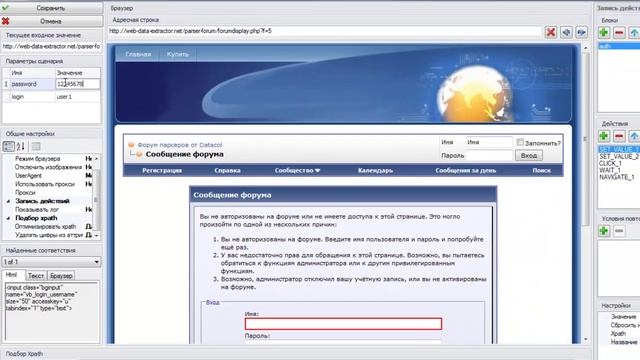Select the Xpath row in Настройки
Screen dimensions: 640x360
pyautogui.click(x=619, y=334)
